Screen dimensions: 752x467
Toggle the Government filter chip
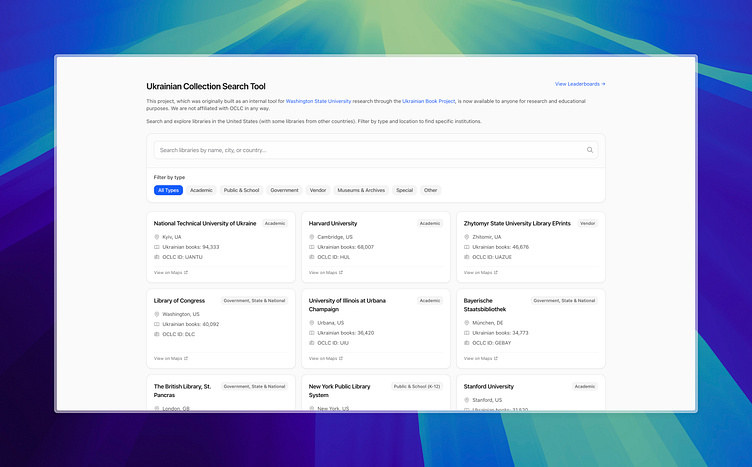(x=284, y=190)
